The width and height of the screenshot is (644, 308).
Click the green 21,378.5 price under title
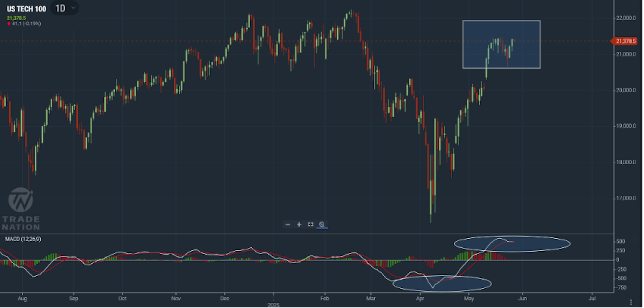(x=16, y=18)
